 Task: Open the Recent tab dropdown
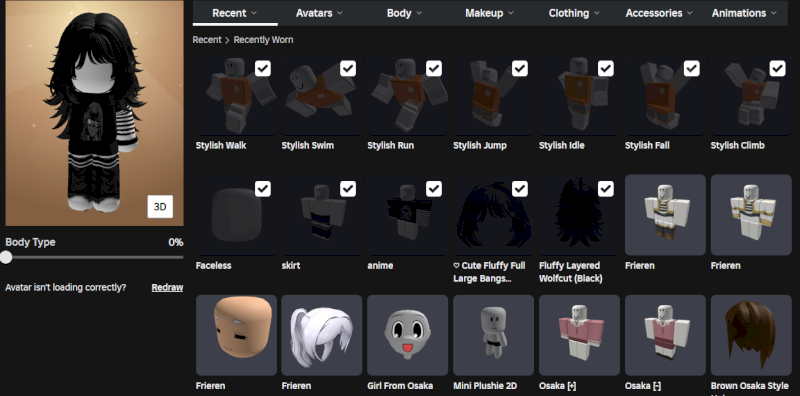point(235,13)
